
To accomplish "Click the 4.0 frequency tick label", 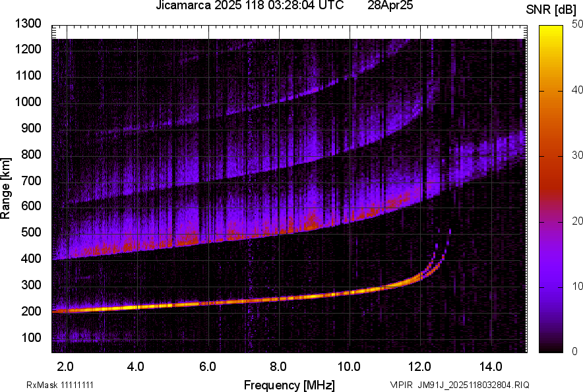I will [x=136, y=367].
